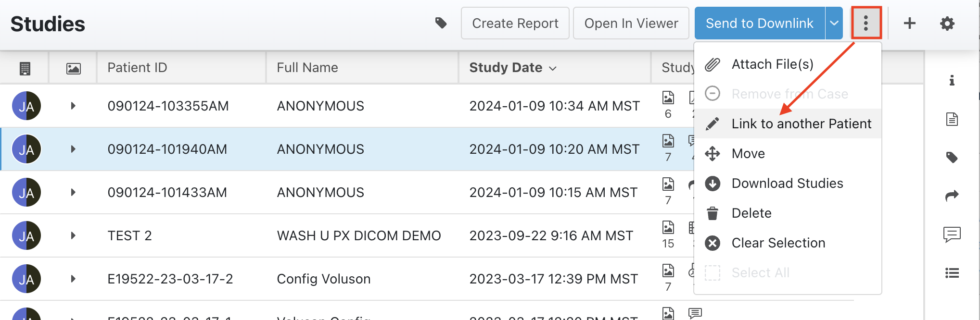This screenshot has width=980, height=320.
Task: Click the tag icon beside Create Report
Action: pyautogui.click(x=441, y=23)
